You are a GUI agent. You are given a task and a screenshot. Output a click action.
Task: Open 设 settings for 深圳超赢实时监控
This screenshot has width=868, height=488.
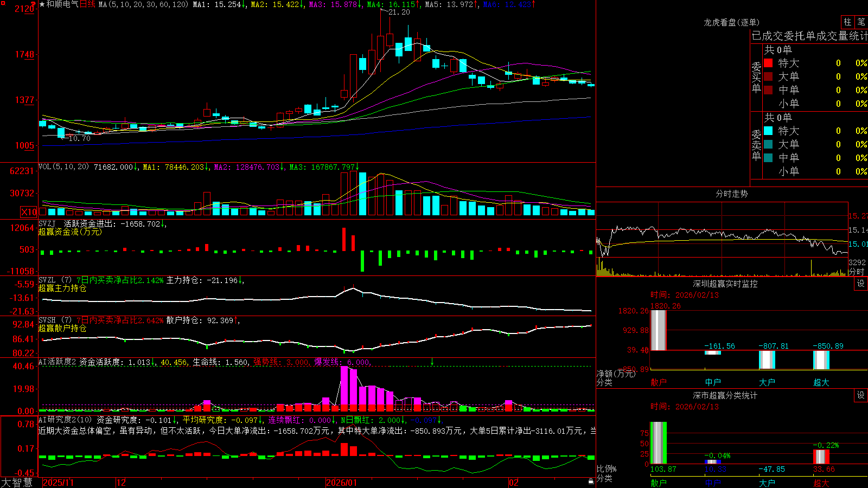(x=861, y=284)
